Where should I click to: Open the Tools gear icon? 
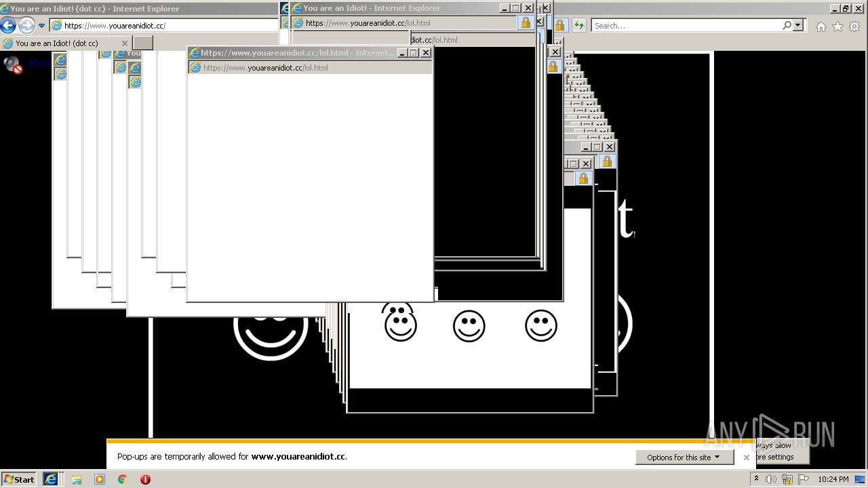[854, 26]
